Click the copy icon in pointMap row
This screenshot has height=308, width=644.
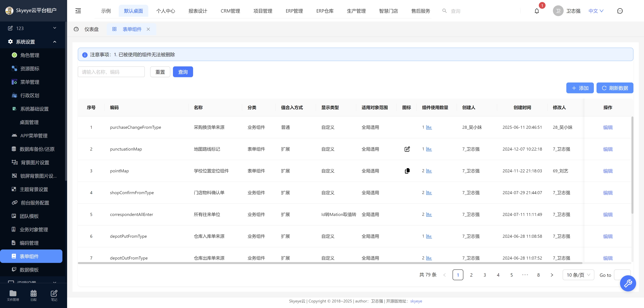click(407, 171)
